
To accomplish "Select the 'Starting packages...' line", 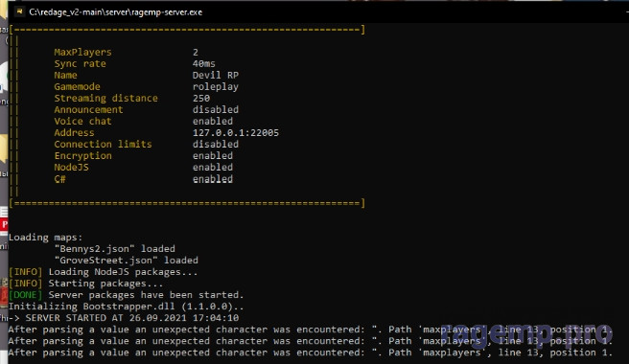I will coord(105,284).
